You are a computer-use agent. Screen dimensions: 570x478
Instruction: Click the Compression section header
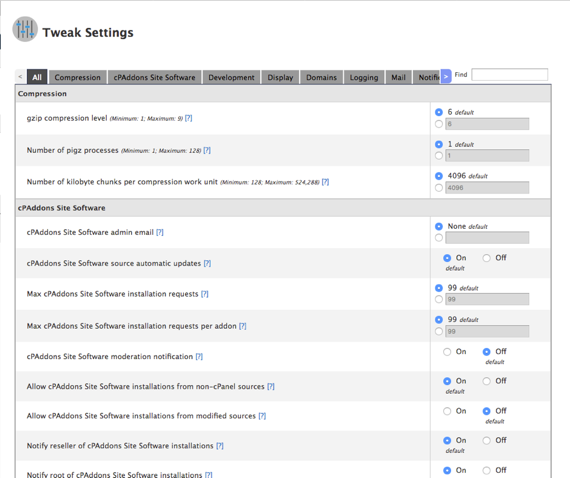coord(284,94)
